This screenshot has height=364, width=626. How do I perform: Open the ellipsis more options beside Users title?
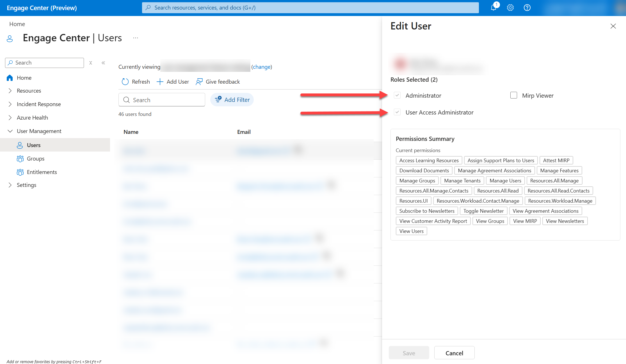[x=136, y=38]
